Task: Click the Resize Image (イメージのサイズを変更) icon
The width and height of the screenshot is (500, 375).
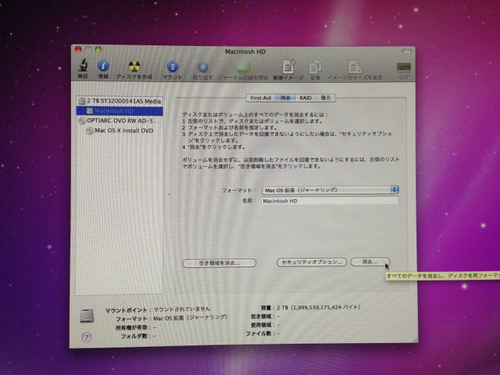Action: [354, 67]
